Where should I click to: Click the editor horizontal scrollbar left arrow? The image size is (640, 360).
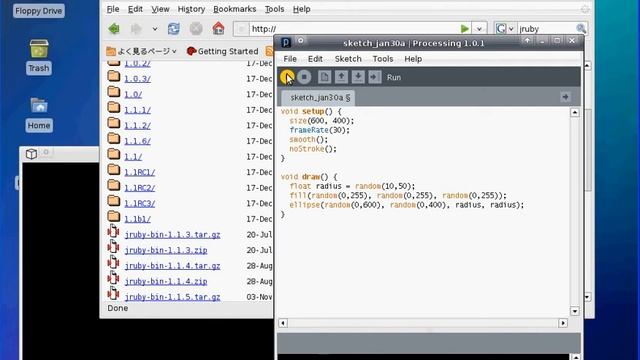click(x=283, y=323)
